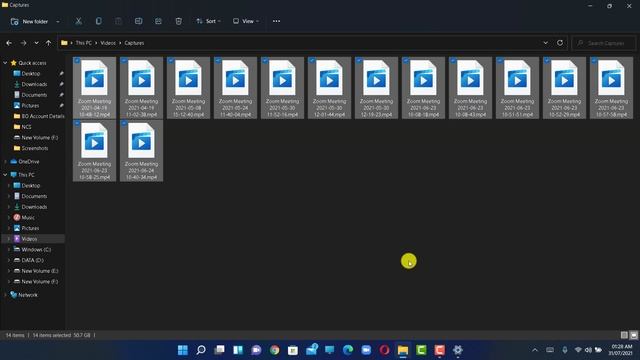Open Microsoft Store from taskbar
Image resolution: width=640 pixels, height=360 pixels.
[x=293, y=350]
